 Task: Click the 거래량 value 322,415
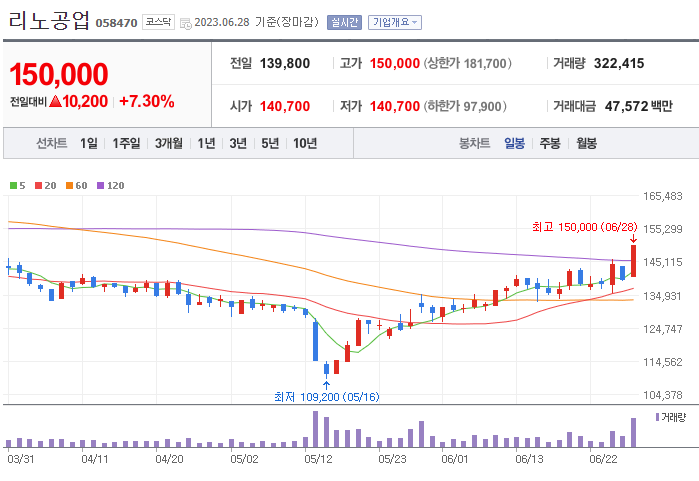tap(619, 63)
